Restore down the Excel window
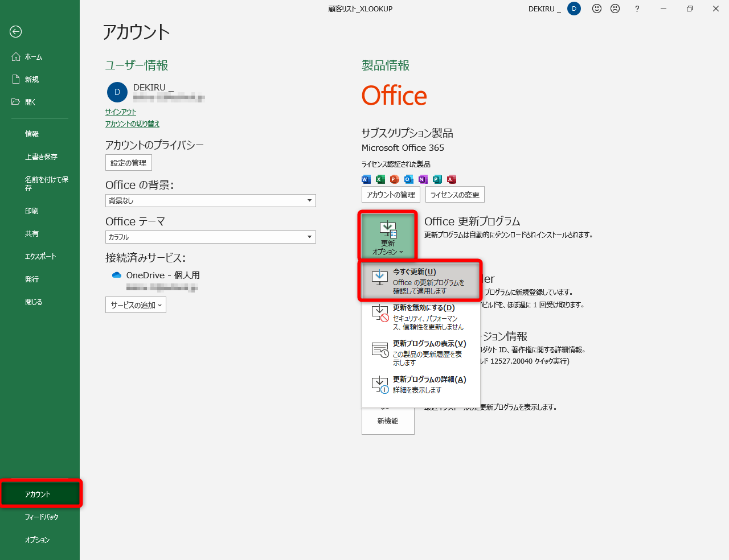Viewport: 729px width, 560px height. 690,9
